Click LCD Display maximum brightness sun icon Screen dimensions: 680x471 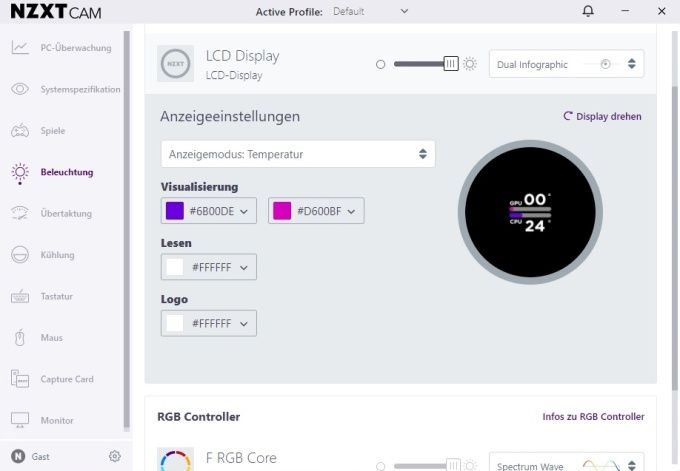click(470, 64)
